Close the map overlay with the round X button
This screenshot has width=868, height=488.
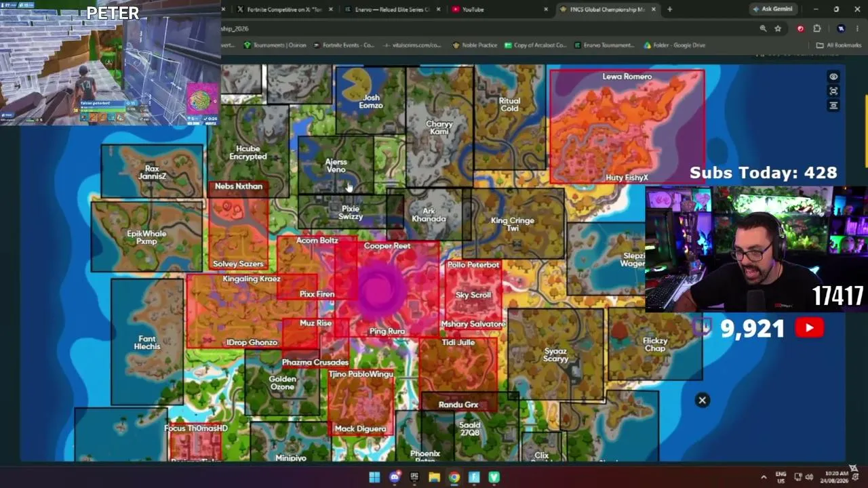point(703,400)
